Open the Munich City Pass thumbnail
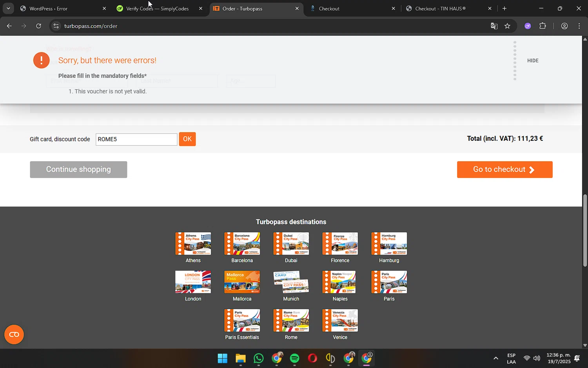The height and width of the screenshot is (368, 588). tap(291, 282)
